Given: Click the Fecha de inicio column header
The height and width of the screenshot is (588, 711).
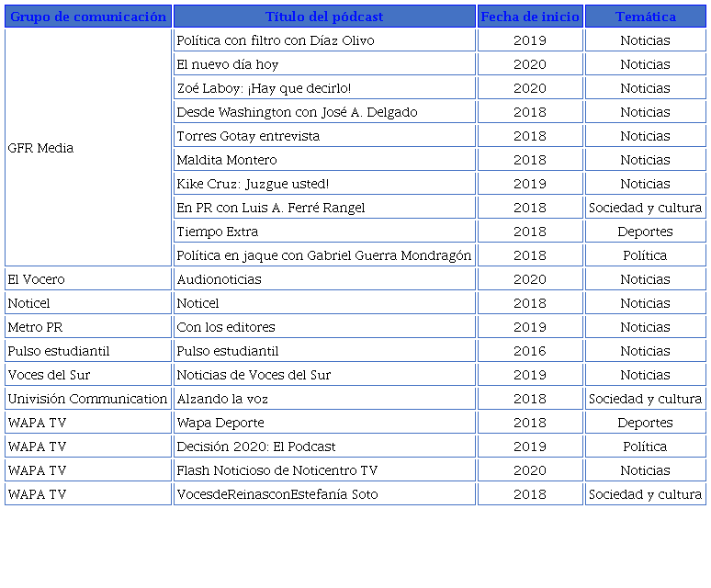Looking at the screenshot, I should point(530,17).
